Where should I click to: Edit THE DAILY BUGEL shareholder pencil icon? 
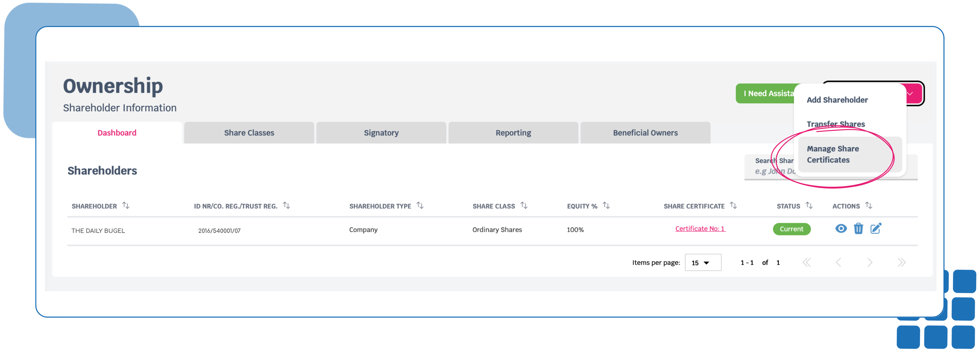coord(876,229)
